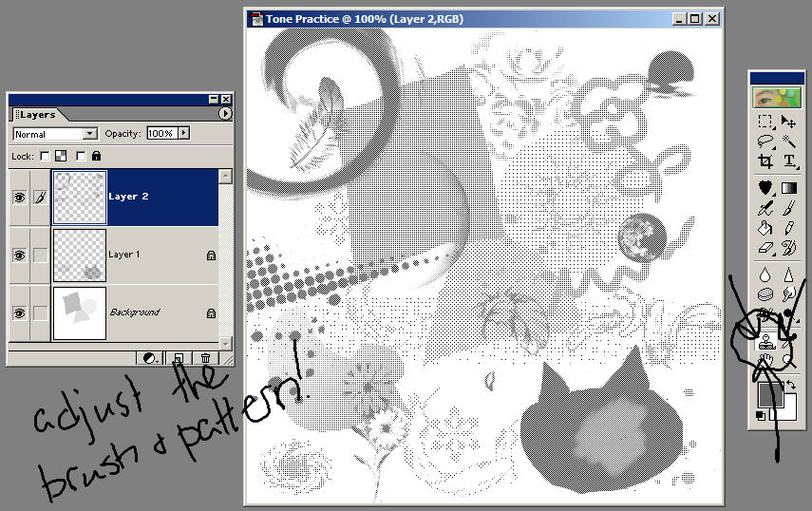Select the Layer 1 row
Screen dimensions: 812x511
point(114,255)
